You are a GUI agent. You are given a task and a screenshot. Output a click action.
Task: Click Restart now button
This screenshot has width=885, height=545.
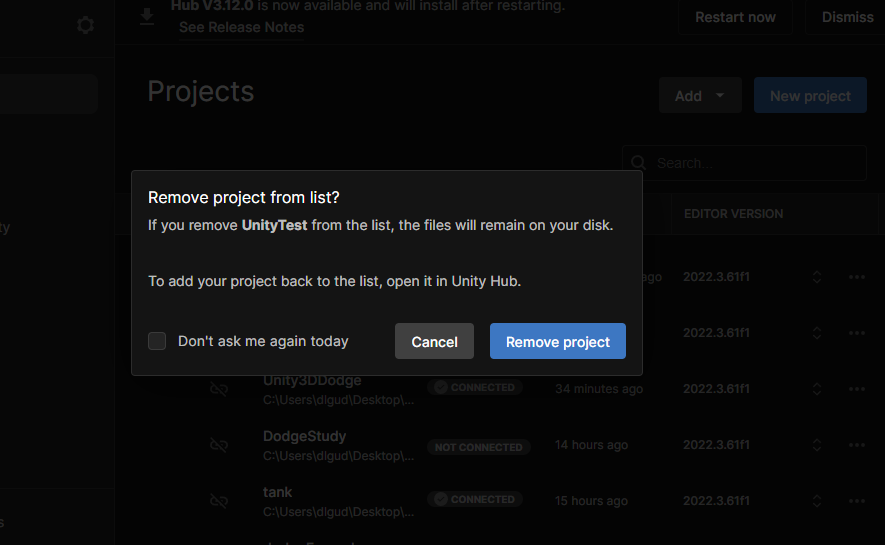pyautogui.click(x=735, y=17)
